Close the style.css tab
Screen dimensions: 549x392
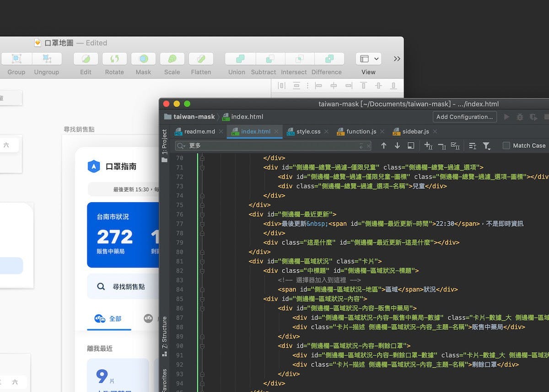tap(326, 132)
